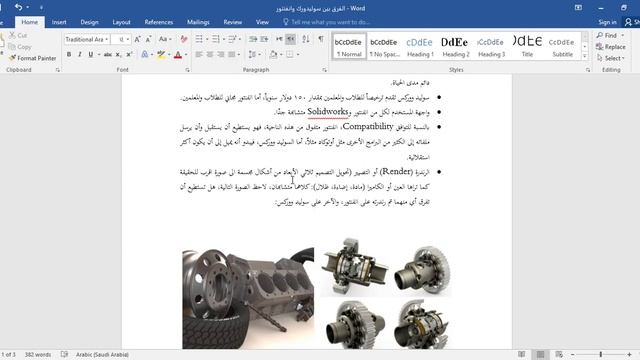The image size is (640, 360).
Task: Open borders button
Action: coord(289,54)
